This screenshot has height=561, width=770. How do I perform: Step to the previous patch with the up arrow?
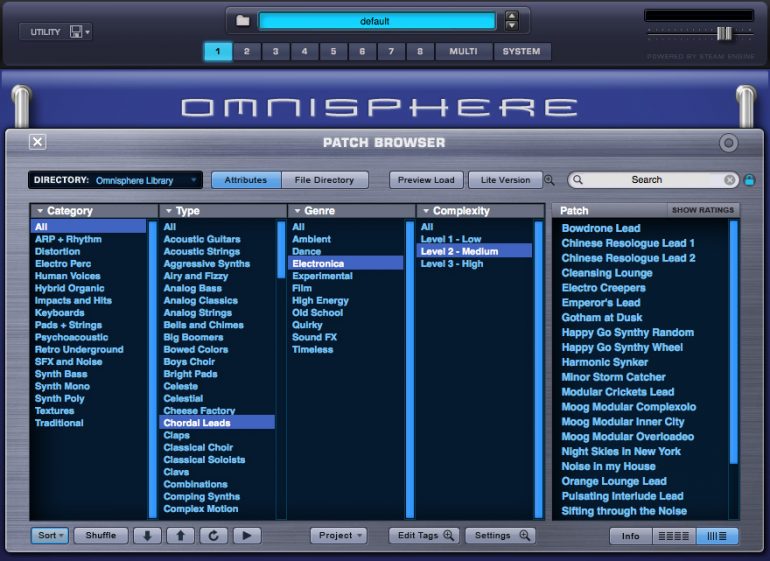[180, 535]
